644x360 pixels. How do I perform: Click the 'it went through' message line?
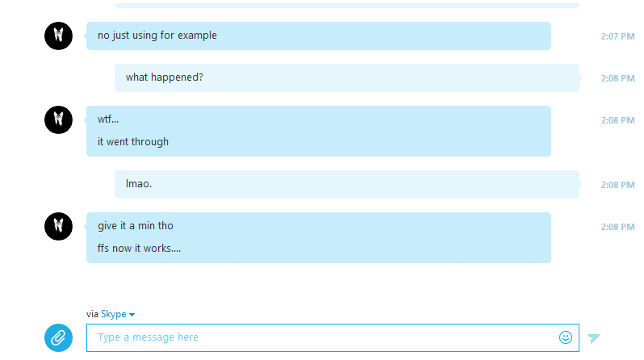point(133,142)
